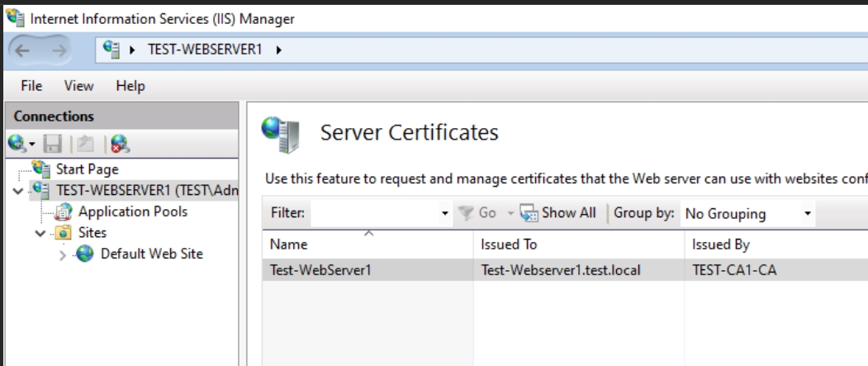Open the Help menu
The image size is (868, 366).
point(130,86)
